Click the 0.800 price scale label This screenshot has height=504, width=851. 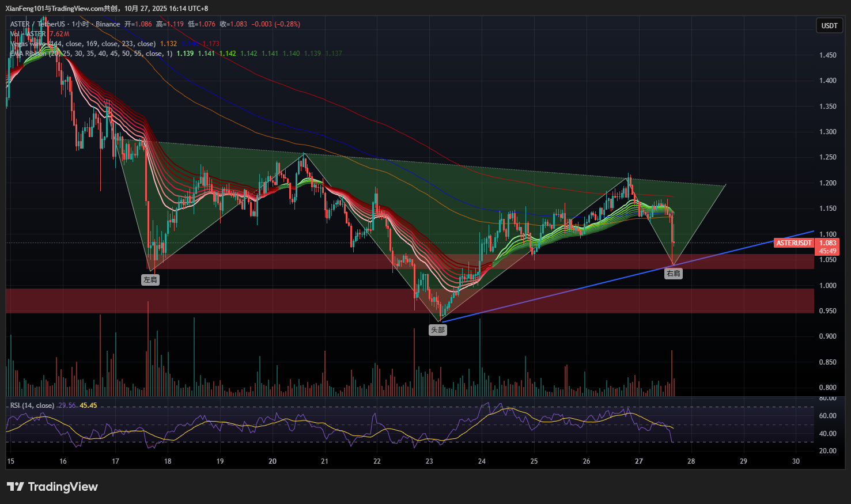pyautogui.click(x=828, y=388)
